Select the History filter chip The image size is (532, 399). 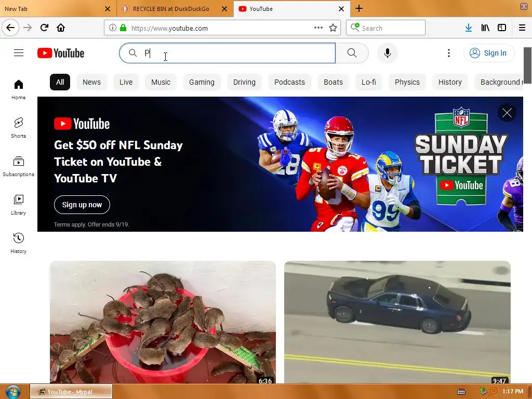tap(450, 82)
